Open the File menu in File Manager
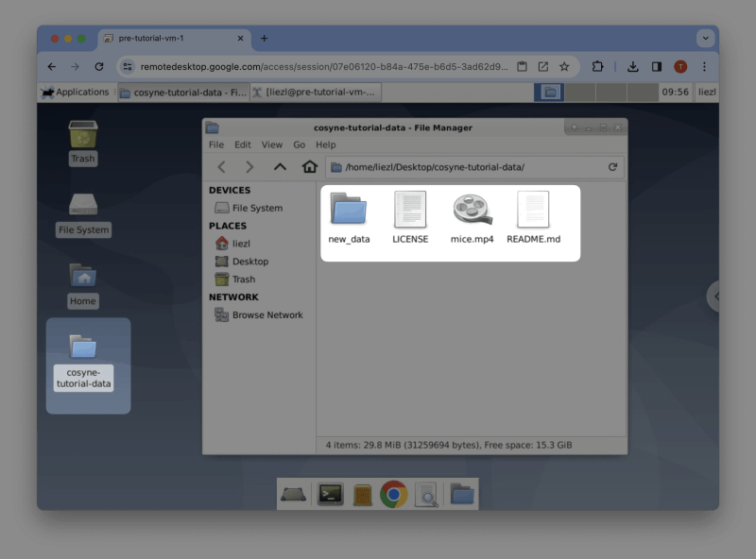Screen dimensions: 756x559 (216, 144)
